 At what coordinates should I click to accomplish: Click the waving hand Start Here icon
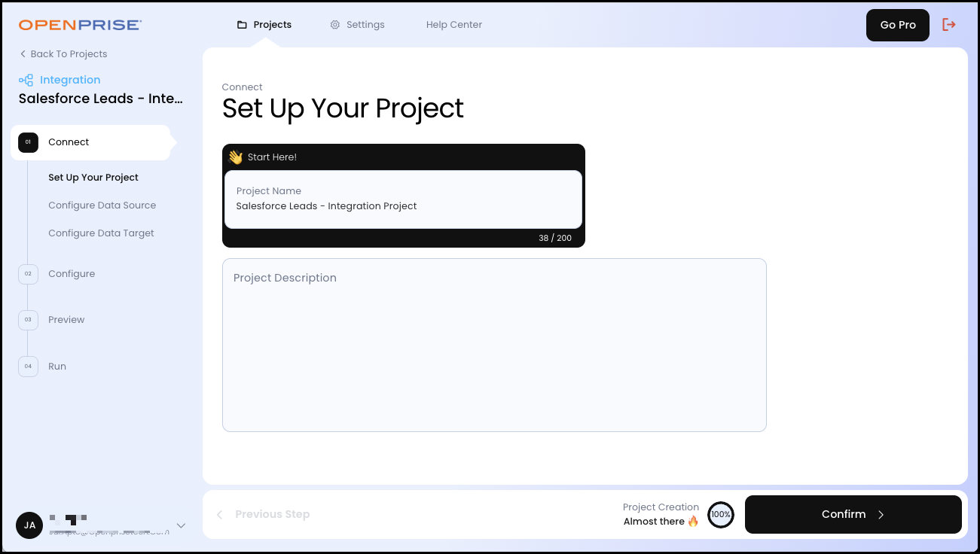click(236, 157)
